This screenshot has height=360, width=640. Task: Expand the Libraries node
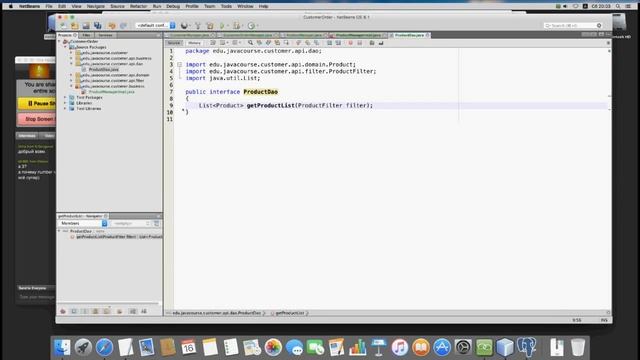pyautogui.click(x=65, y=103)
